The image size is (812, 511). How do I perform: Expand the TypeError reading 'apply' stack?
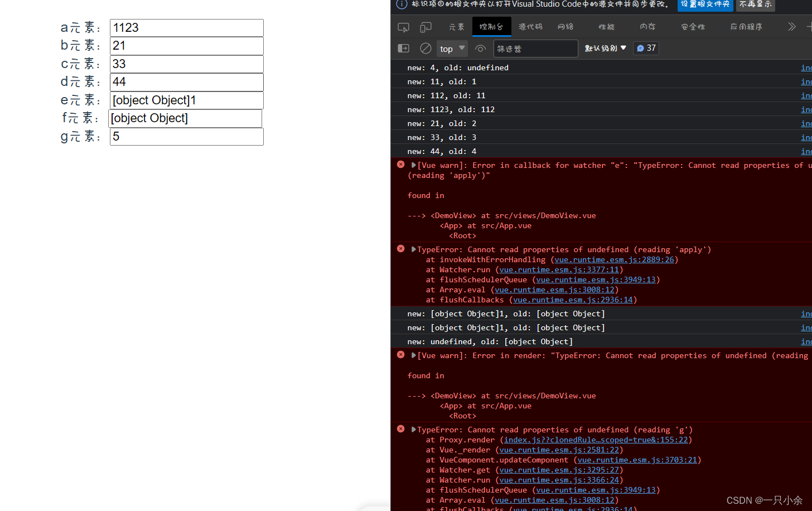point(413,249)
